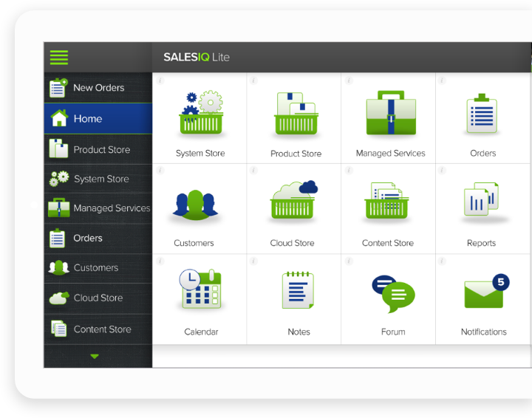The image size is (532, 418).
Task: Open Content Store basket tile icon
Action: pos(386,201)
